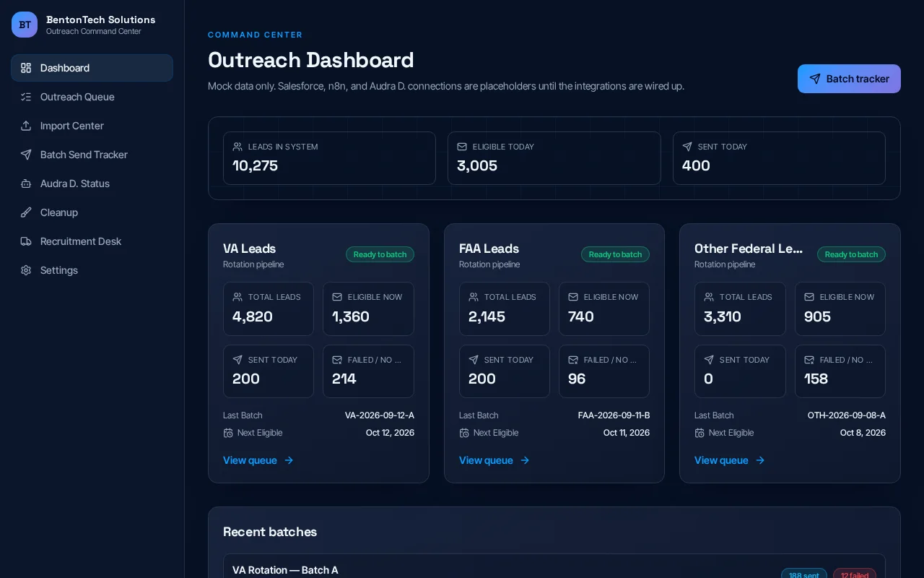
Task: Open View queue for Other Federal Leads
Action: [x=730, y=460]
